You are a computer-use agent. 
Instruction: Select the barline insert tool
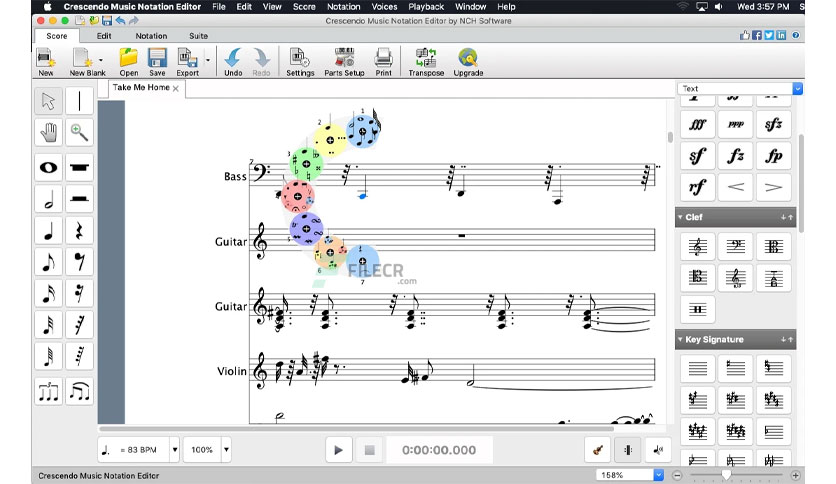[x=79, y=101]
